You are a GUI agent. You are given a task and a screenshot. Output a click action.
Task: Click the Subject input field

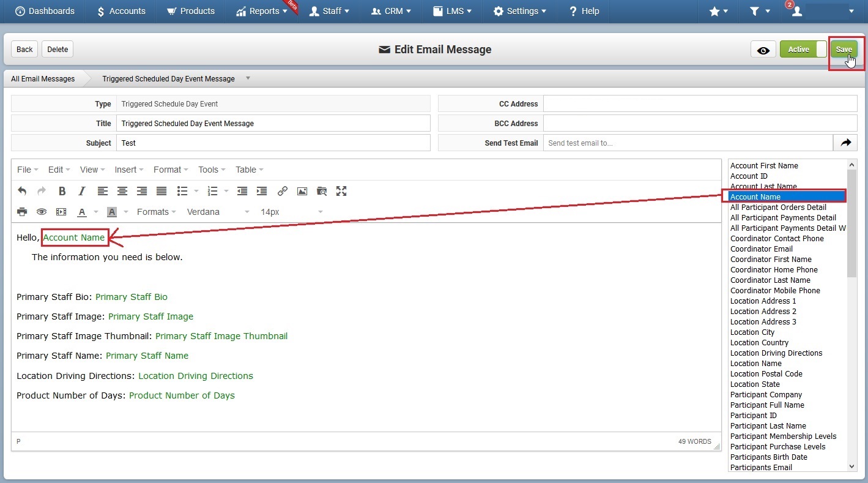[273, 143]
